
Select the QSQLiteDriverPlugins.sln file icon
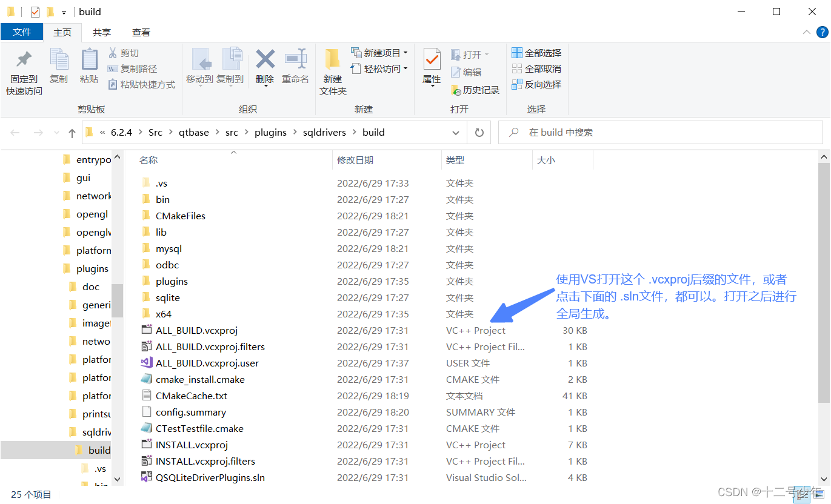coord(146,477)
